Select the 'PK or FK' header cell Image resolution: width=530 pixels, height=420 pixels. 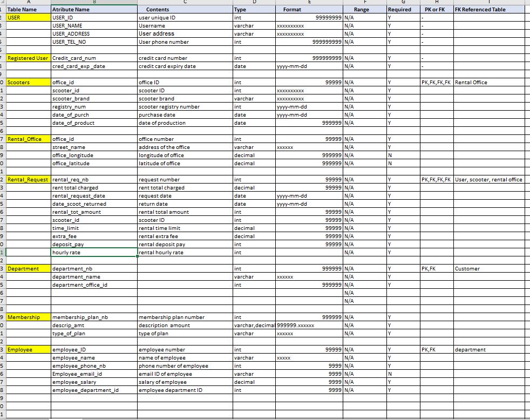437,10
